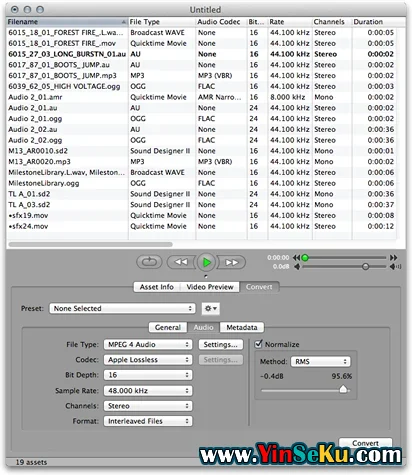Switch to the Metadata sub-tab
The height and width of the screenshot is (475, 412).
242,327
